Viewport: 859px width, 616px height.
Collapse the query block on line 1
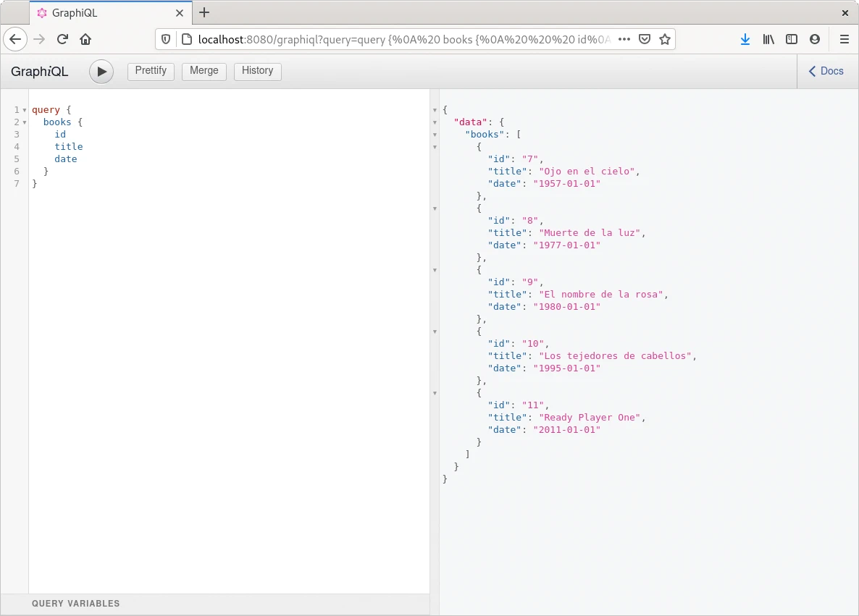pyautogui.click(x=25, y=110)
